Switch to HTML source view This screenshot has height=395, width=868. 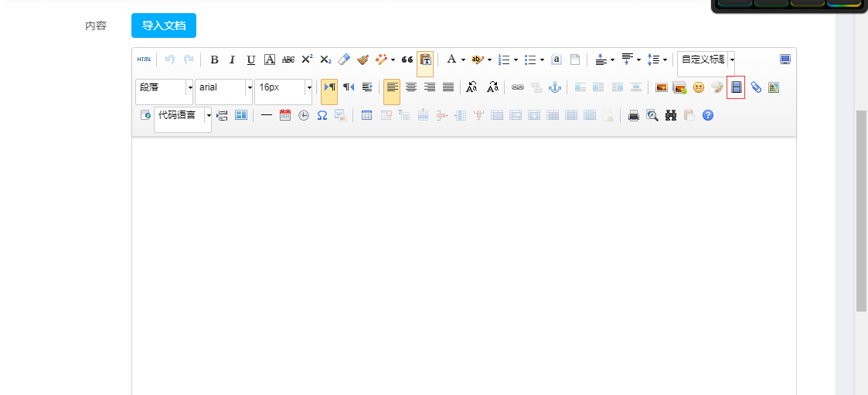(x=143, y=60)
